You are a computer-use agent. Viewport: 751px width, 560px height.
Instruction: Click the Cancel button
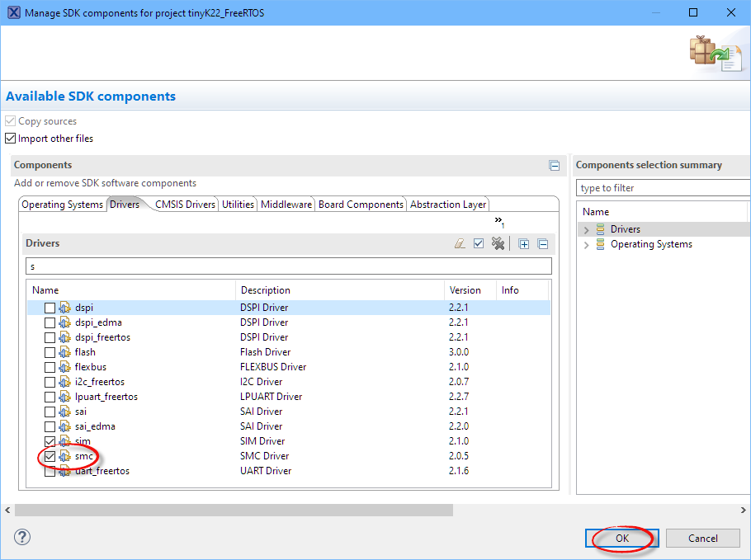tap(702, 539)
